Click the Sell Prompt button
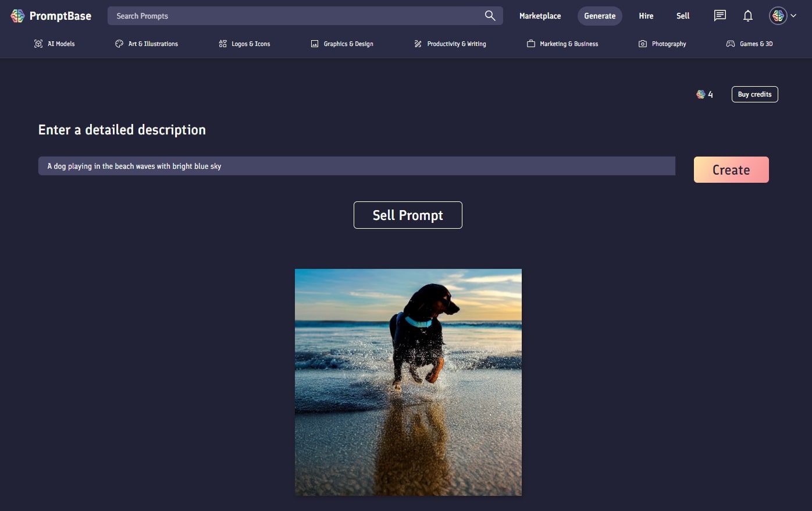The height and width of the screenshot is (511, 812). [x=407, y=215]
